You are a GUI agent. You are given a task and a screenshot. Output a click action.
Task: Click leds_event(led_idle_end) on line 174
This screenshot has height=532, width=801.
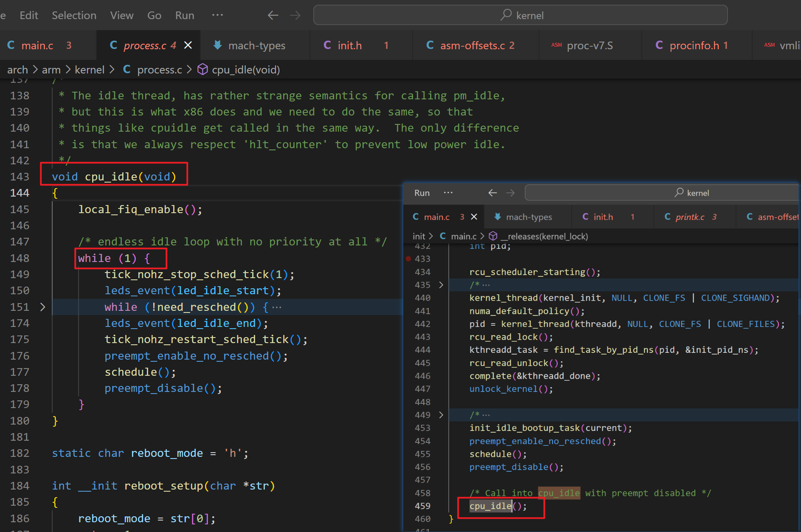click(x=186, y=323)
